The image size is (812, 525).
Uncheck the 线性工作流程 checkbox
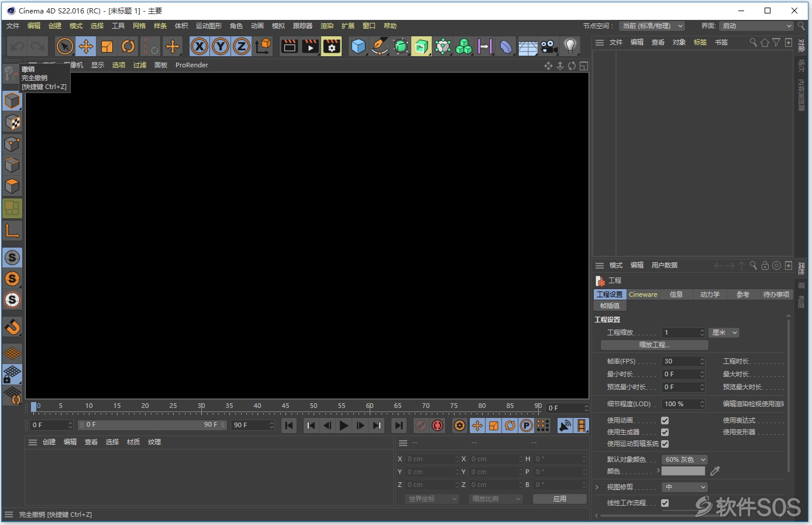[x=665, y=503]
